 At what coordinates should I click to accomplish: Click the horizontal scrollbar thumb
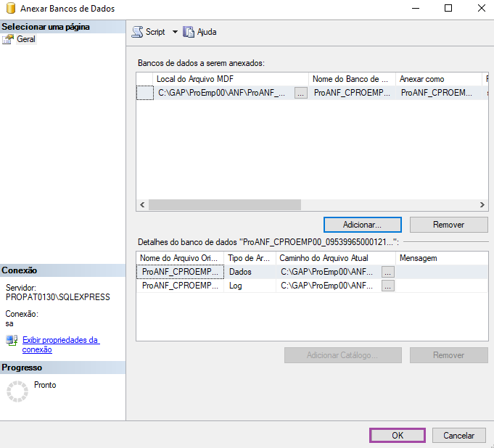pyautogui.click(x=225, y=205)
